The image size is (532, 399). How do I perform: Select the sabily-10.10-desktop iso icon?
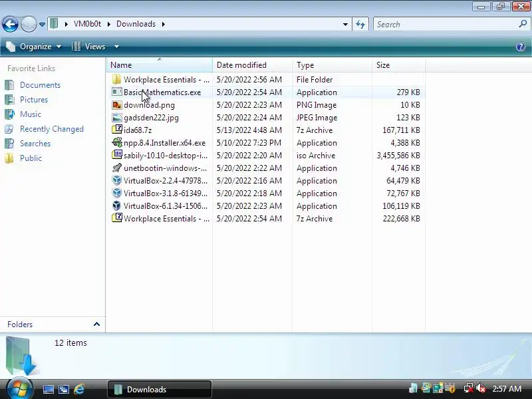116,155
